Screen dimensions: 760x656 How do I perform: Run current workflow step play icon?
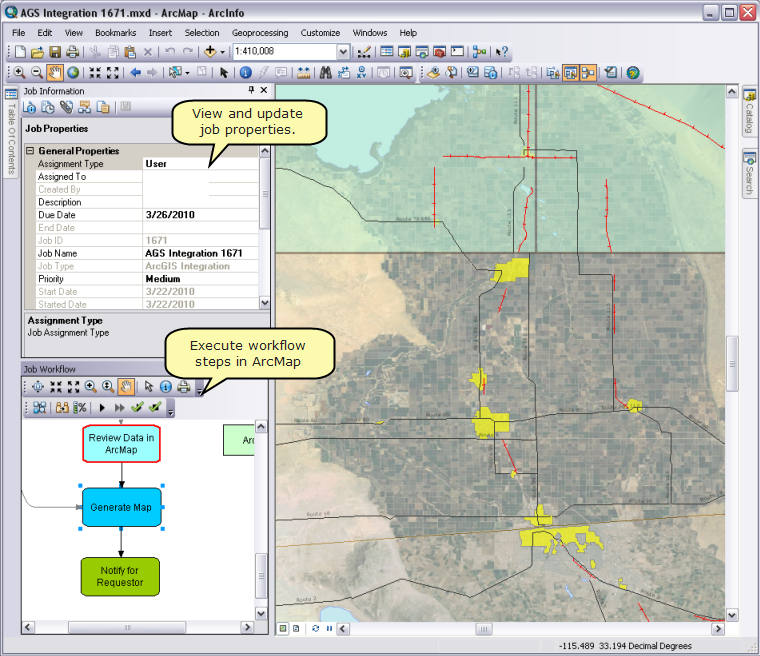(102, 408)
